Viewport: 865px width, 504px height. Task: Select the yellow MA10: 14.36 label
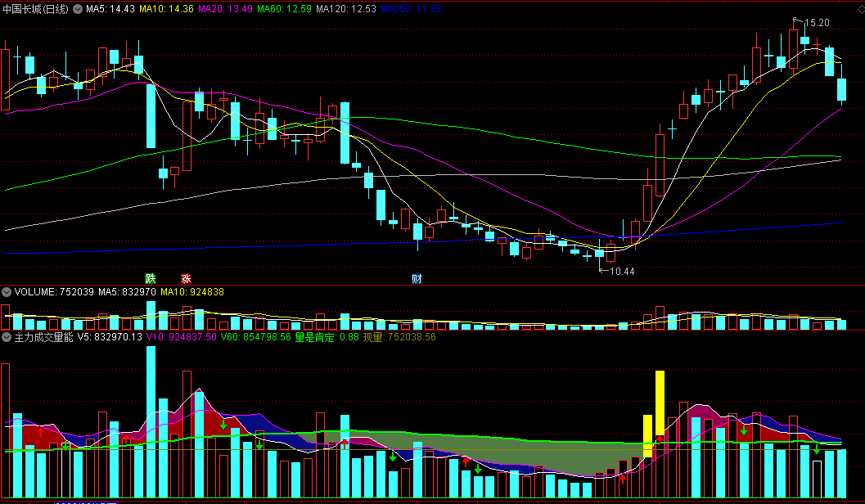[166, 9]
